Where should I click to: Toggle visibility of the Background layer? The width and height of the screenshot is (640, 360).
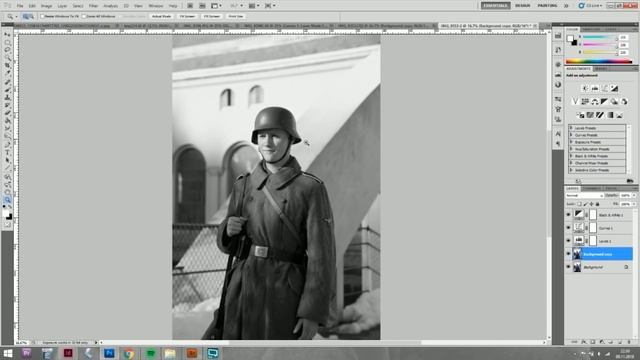569,267
